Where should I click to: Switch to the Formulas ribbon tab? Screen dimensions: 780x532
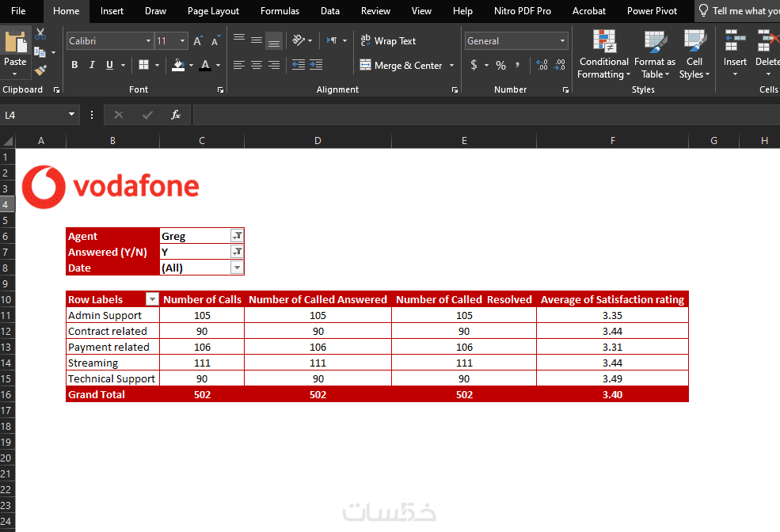[280, 11]
